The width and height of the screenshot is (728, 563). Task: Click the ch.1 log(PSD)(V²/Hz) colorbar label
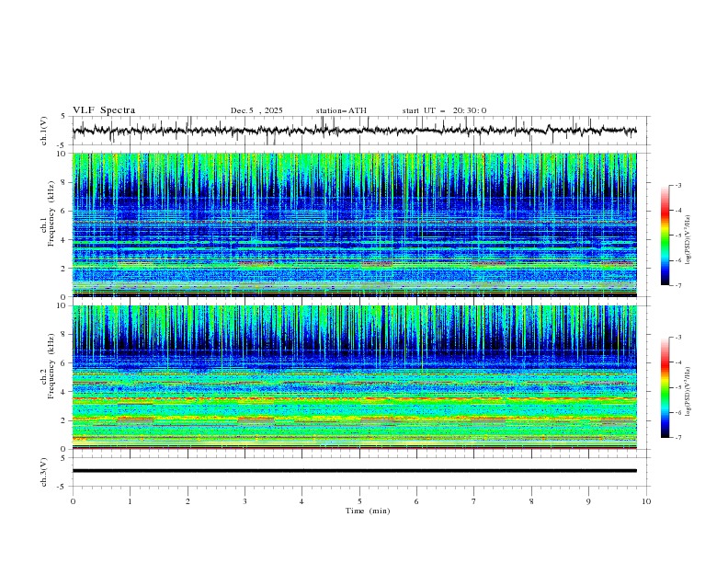click(x=688, y=240)
